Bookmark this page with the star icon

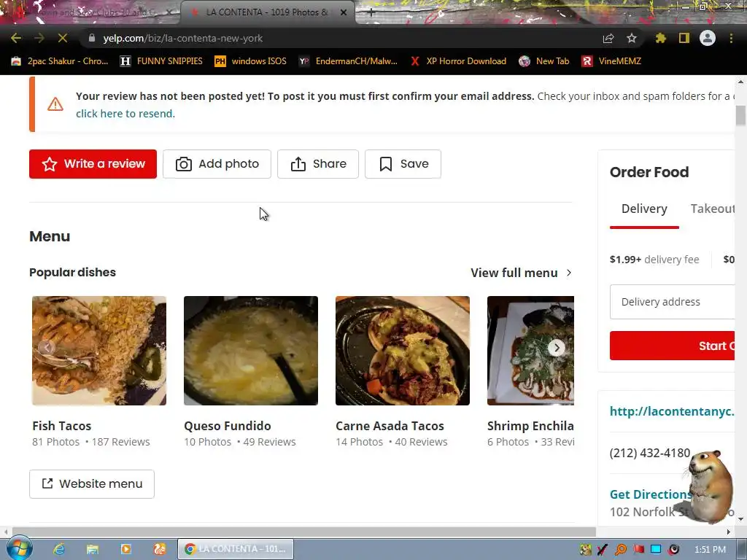tap(632, 38)
